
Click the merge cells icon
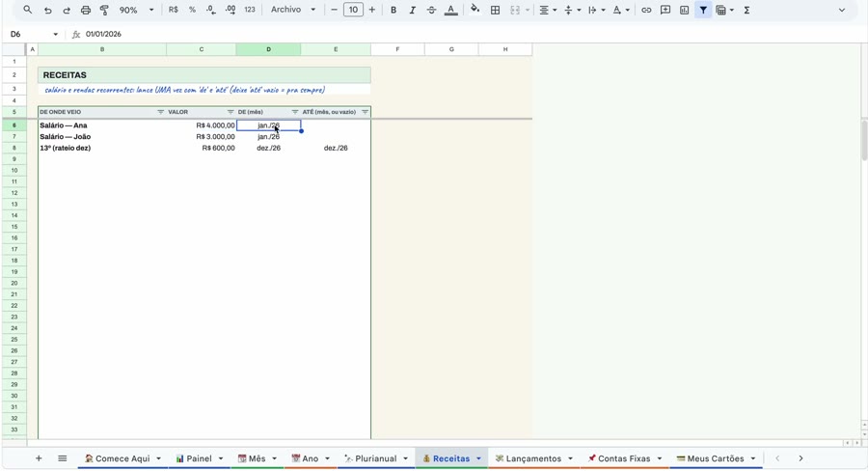pos(515,10)
